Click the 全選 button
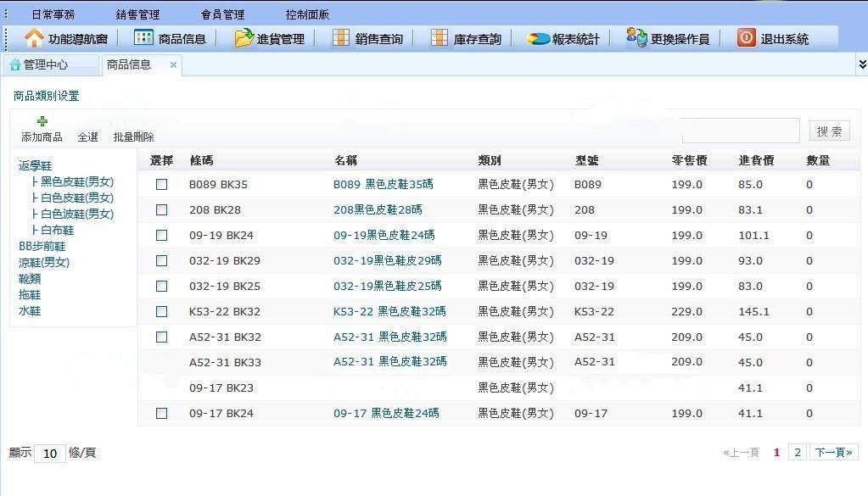The image size is (868, 496). (87, 137)
